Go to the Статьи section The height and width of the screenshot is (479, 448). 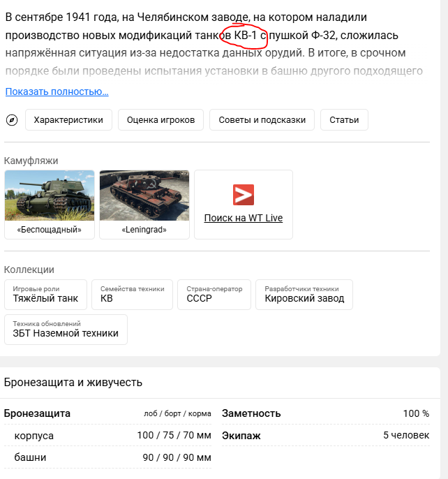click(x=344, y=120)
